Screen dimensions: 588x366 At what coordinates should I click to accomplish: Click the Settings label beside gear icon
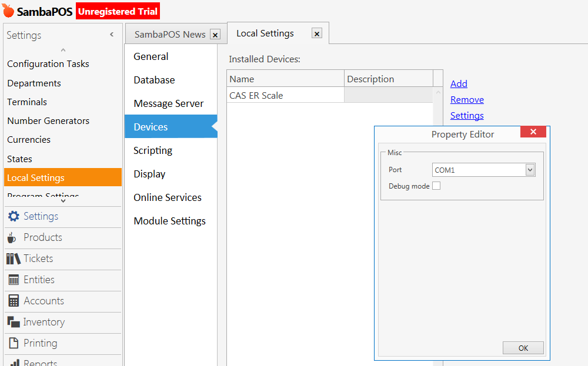(41, 216)
